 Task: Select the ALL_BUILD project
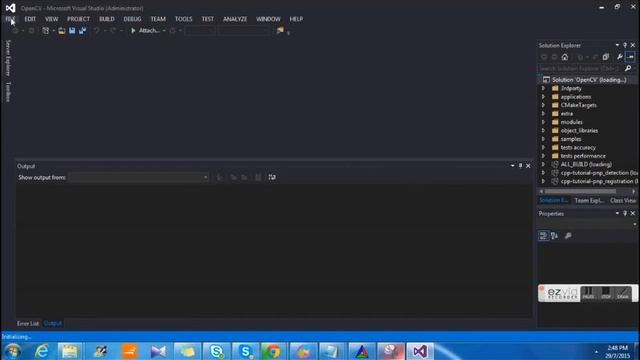coord(586,164)
